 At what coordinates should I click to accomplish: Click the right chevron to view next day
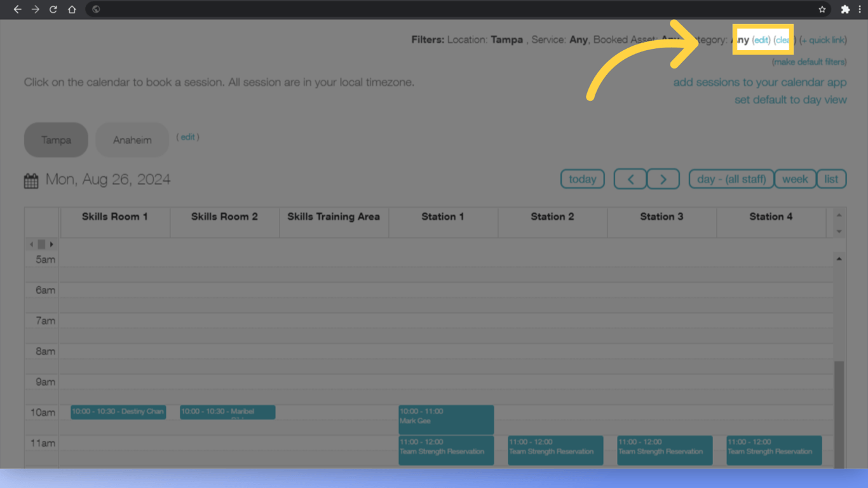(663, 179)
